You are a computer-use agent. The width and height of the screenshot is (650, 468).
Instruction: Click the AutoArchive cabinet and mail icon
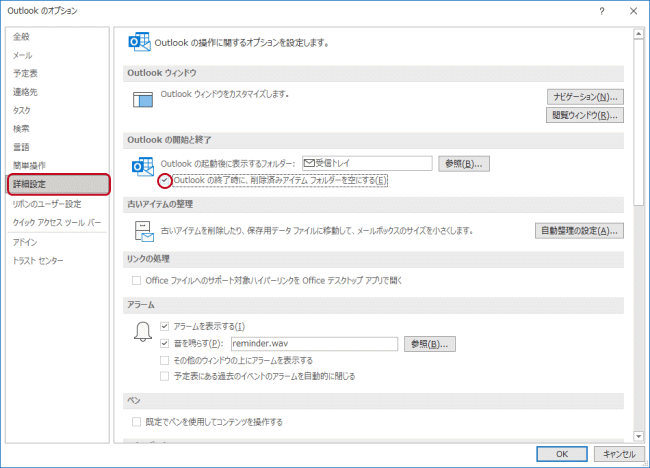pyautogui.click(x=144, y=231)
